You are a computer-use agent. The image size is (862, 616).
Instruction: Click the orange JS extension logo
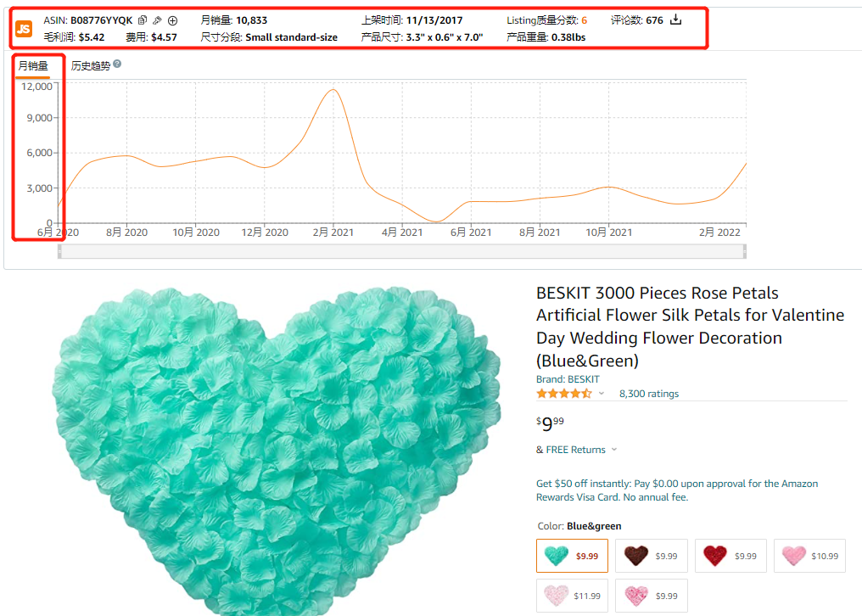(x=24, y=28)
